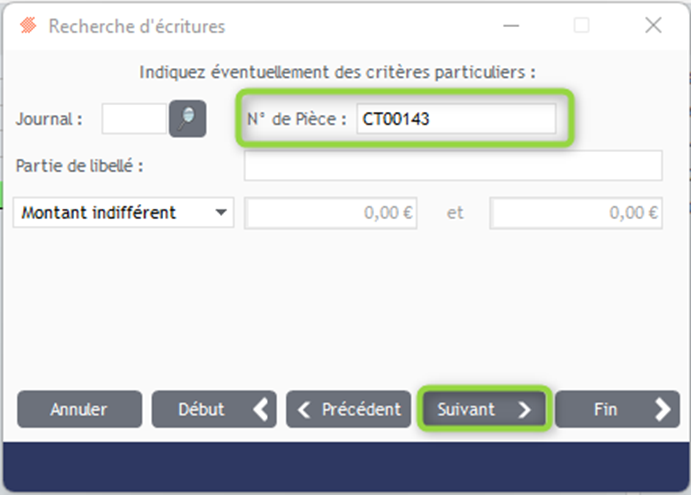Screen dimensions: 691x495
Task: Expand the Montant indifférent dropdown
Action: 123,212
